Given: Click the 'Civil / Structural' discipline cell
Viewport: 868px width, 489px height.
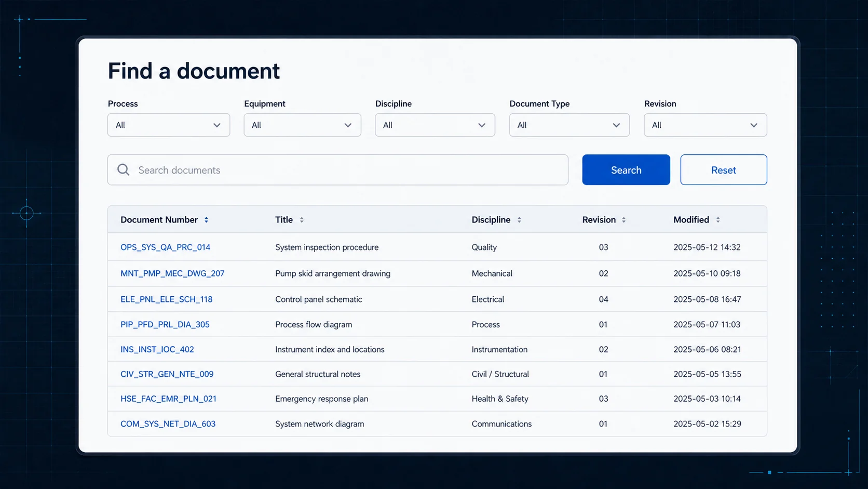Looking at the screenshot, I should click(x=500, y=374).
